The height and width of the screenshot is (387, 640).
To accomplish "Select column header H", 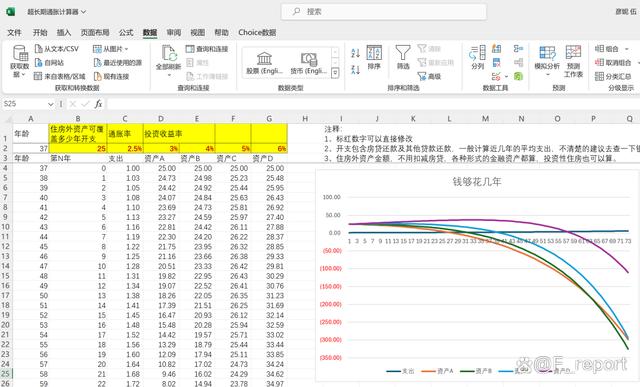I will [305, 119].
